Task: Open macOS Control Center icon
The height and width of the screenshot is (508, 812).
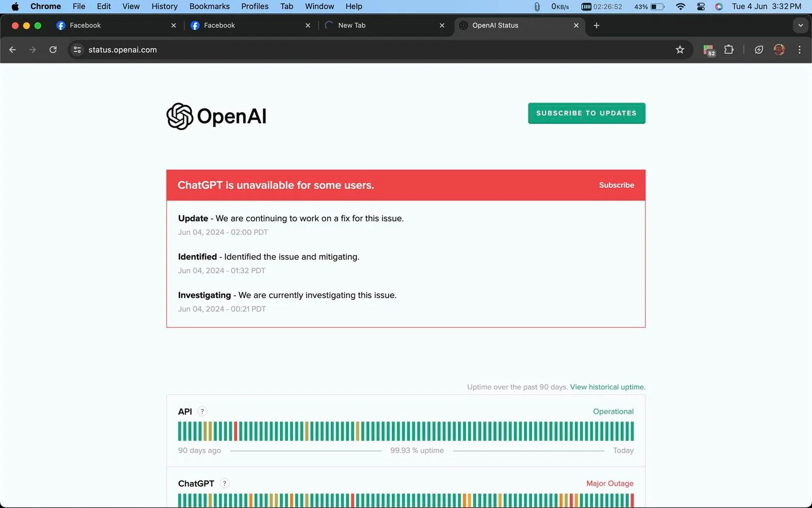Action: tap(700, 6)
